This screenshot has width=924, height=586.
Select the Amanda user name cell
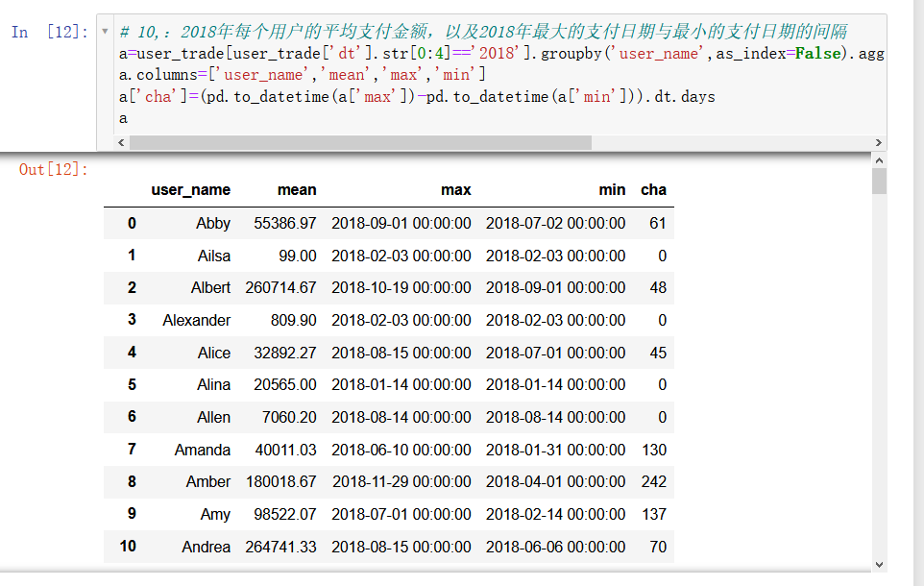pos(202,450)
